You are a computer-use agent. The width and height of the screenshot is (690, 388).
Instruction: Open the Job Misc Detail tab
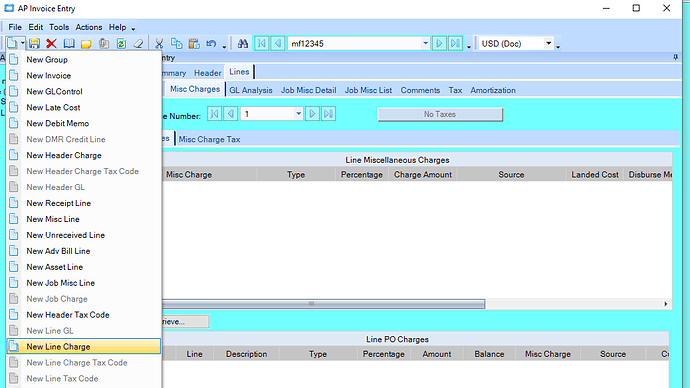pyautogui.click(x=308, y=90)
